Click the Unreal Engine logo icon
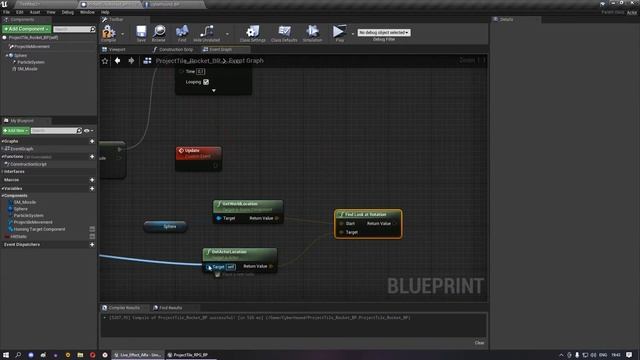This screenshot has width=640, height=360. point(4,4)
